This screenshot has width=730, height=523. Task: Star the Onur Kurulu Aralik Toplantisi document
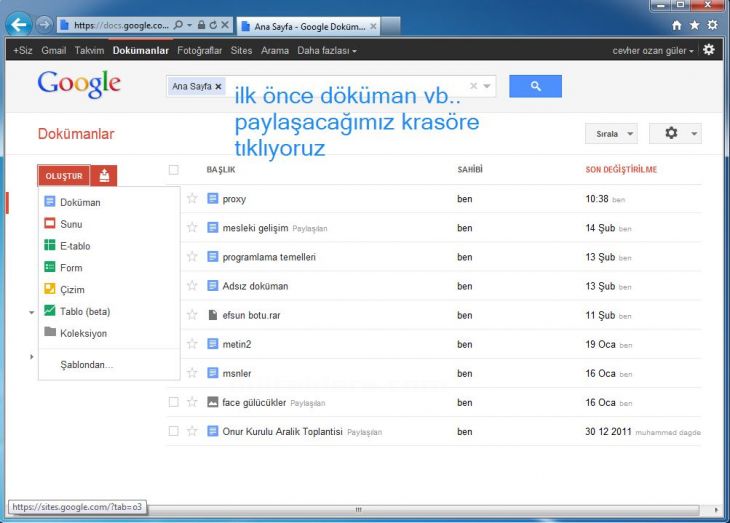192,431
